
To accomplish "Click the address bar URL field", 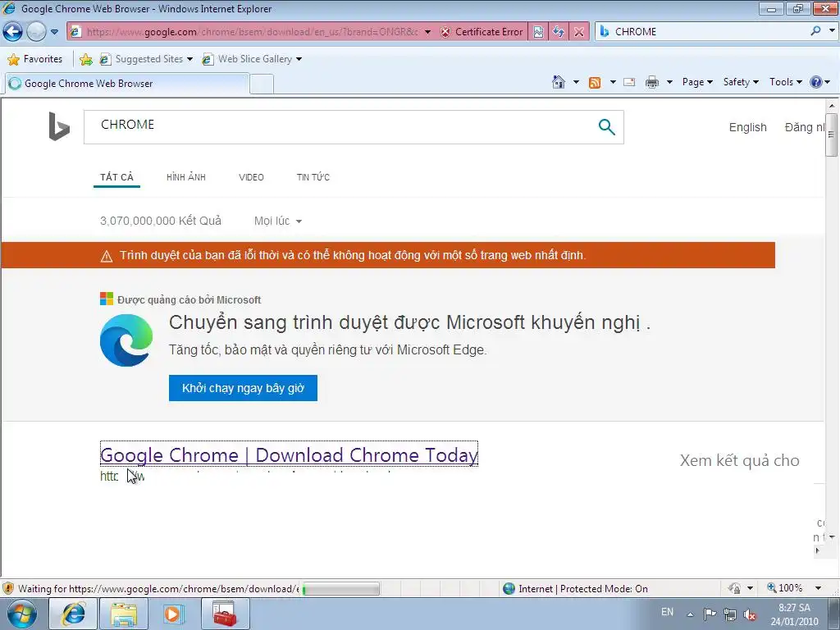I will [x=252, y=32].
